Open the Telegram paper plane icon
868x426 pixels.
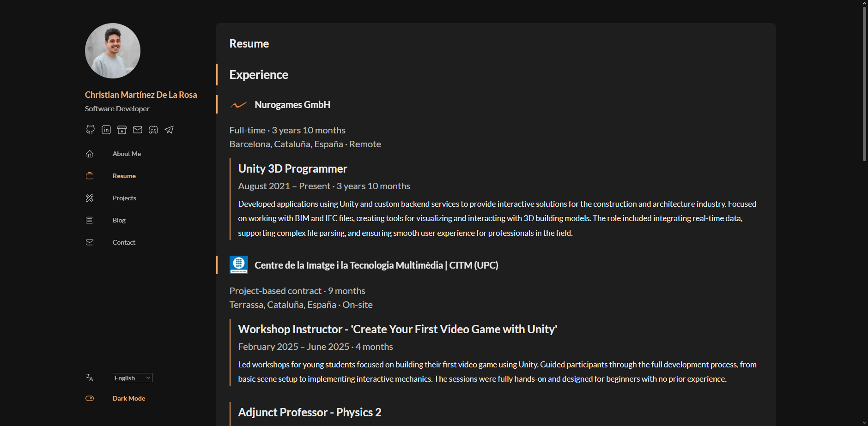click(x=169, y=130)
